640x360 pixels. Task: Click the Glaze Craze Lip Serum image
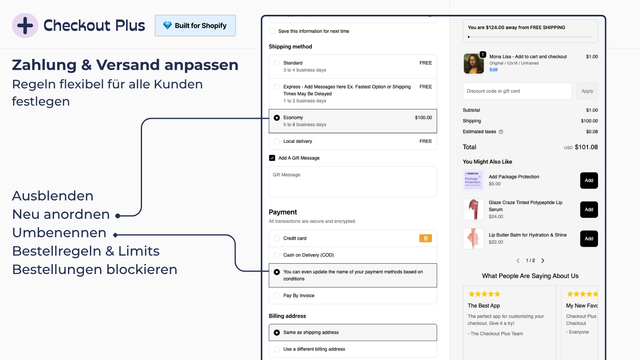[x=473, y=209]
